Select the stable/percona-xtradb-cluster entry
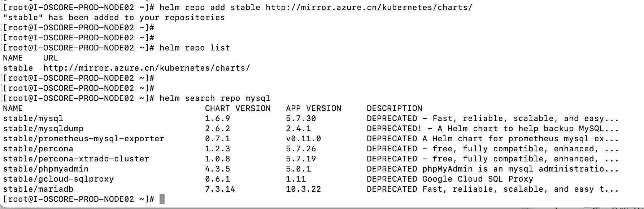This screenshot has height=209, width=644. pos(76,159)
